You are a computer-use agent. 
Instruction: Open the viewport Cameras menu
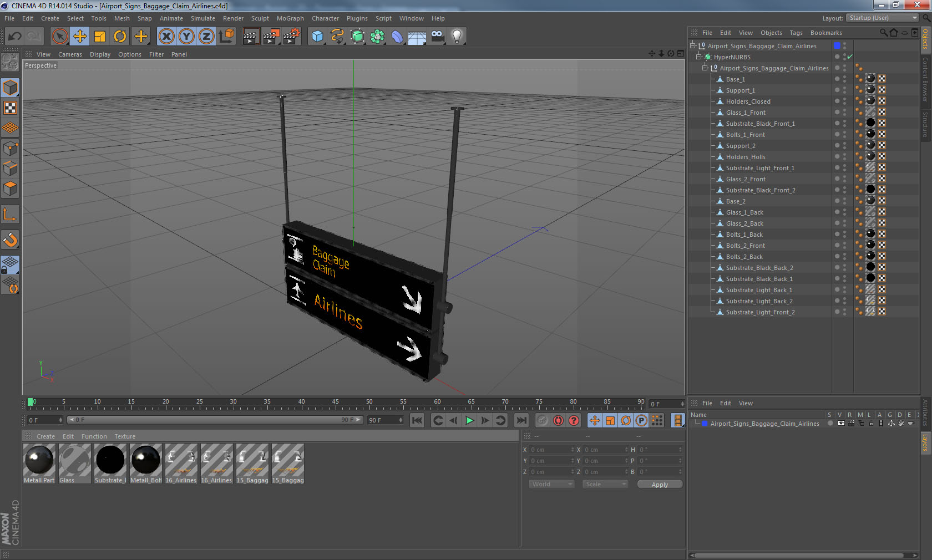(70, 54)
